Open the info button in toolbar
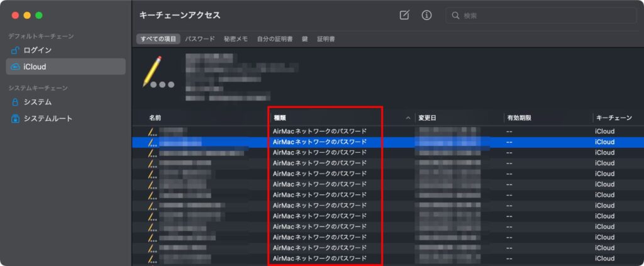 426,15
